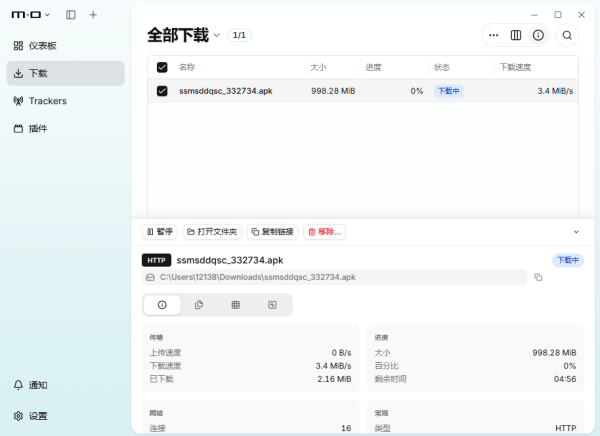Toggle the sidebar panel icon
The width and height of the screenshot is (600, 436).
click(x=71, y=15)
